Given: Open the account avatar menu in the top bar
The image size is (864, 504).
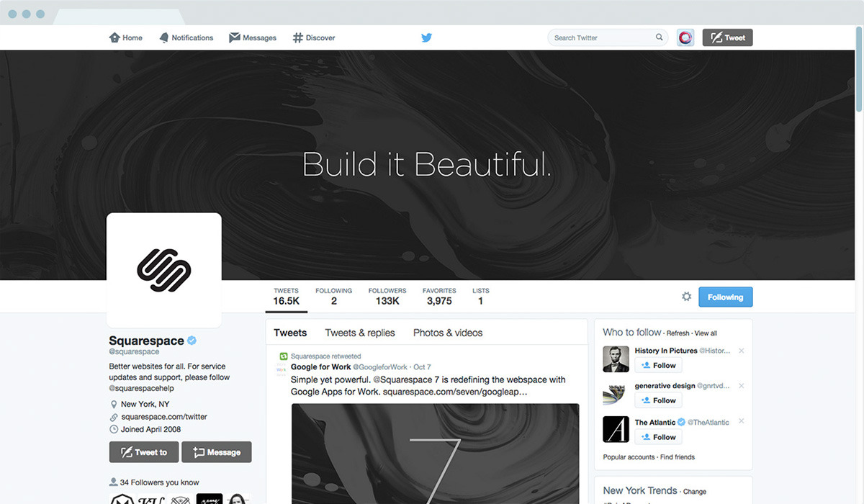Looking at the screenshot, I should click(x=685, y=37).
